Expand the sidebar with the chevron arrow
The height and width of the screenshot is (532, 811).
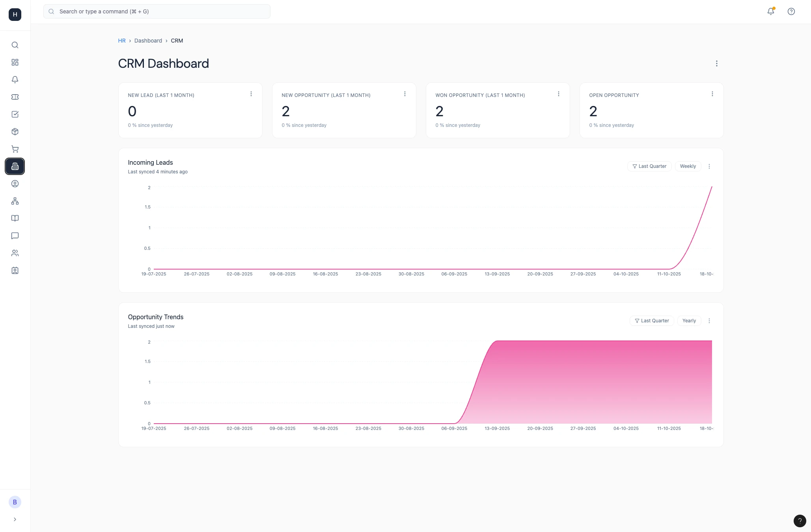pos(15,519)
